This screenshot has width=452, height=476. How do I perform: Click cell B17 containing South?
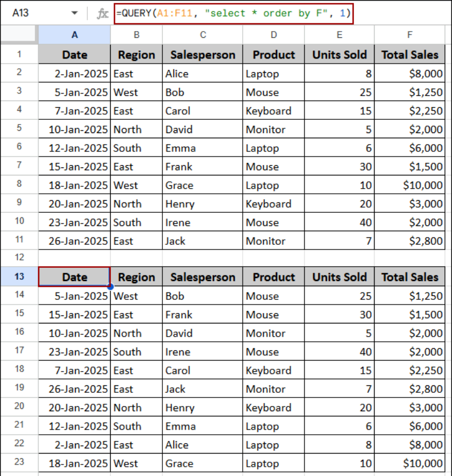point(137,352)
